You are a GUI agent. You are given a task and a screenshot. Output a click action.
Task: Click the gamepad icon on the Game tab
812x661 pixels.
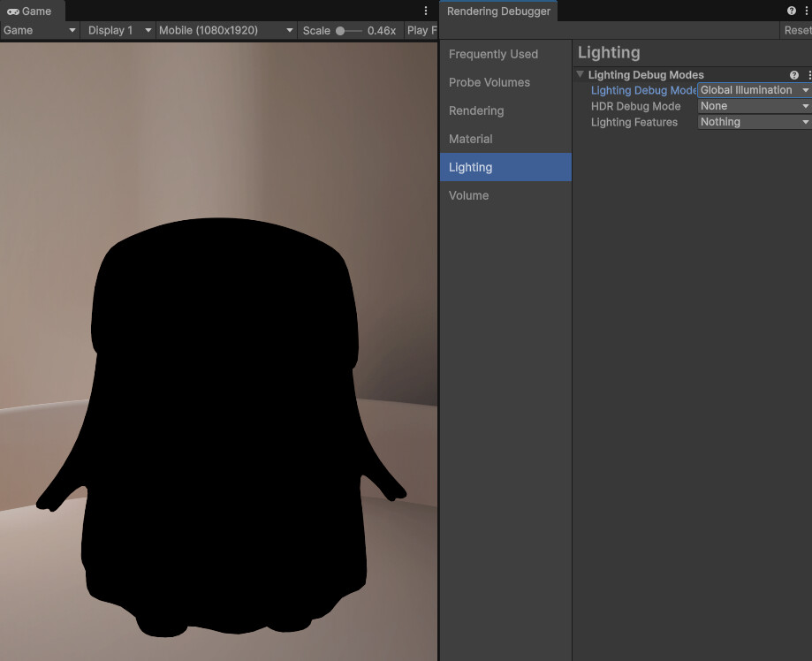click(14, 11)
